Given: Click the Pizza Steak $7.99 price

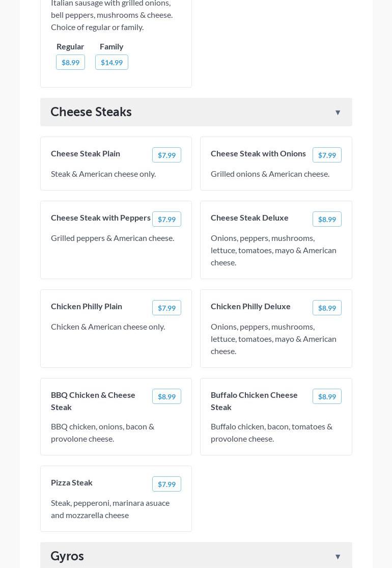Looking at the screenshot, I should coord(166,484).
